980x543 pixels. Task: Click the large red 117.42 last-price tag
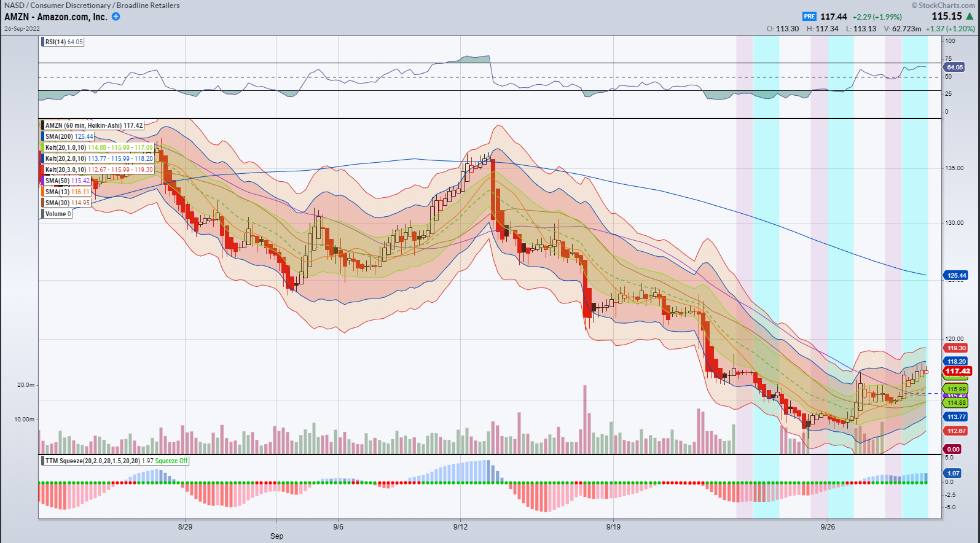(x=957, y=371)
